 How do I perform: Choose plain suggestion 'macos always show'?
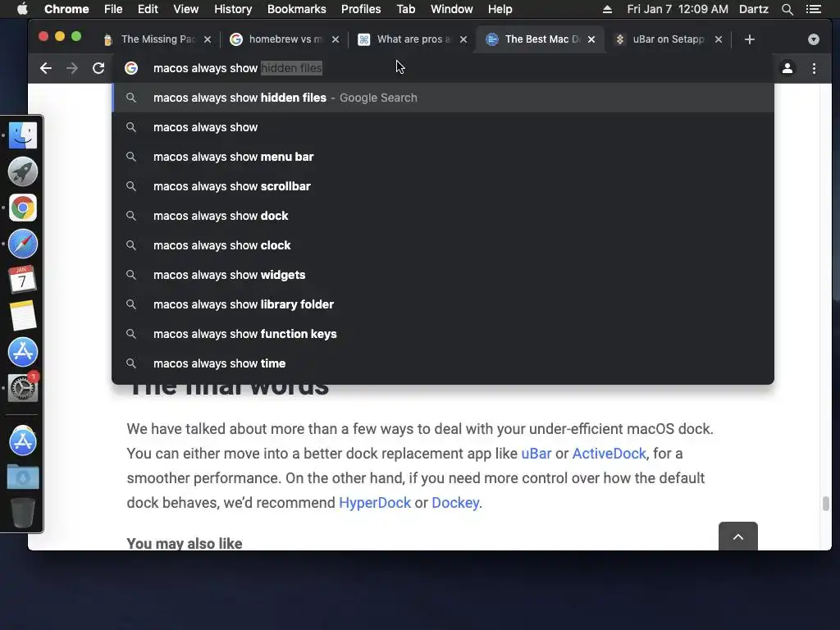(442, 127)
